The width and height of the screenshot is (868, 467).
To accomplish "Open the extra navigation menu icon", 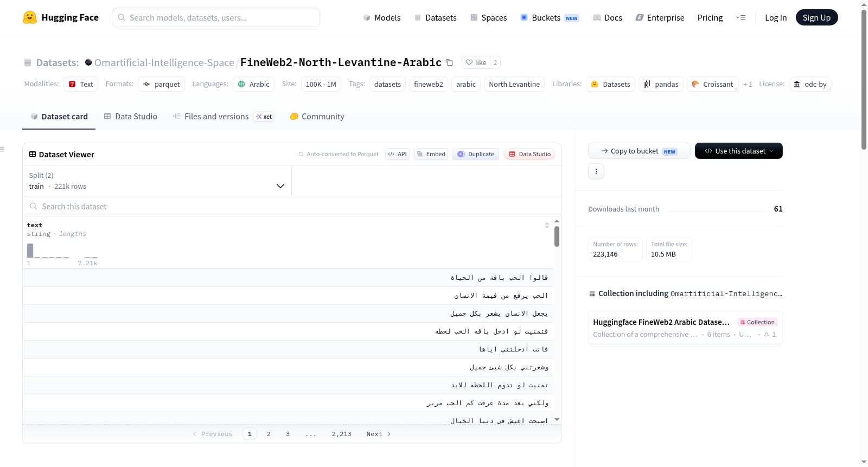I will pos(741,17).
